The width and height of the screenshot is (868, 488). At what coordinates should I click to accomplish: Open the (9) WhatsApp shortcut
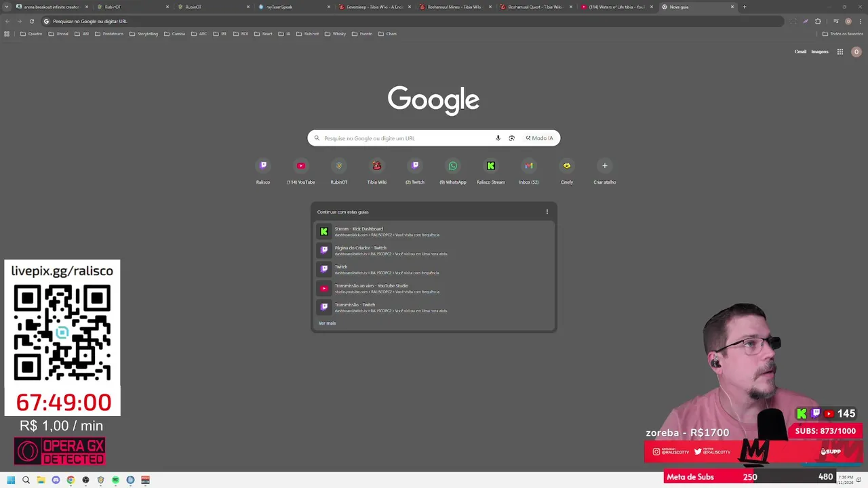(x=453, y=171)
